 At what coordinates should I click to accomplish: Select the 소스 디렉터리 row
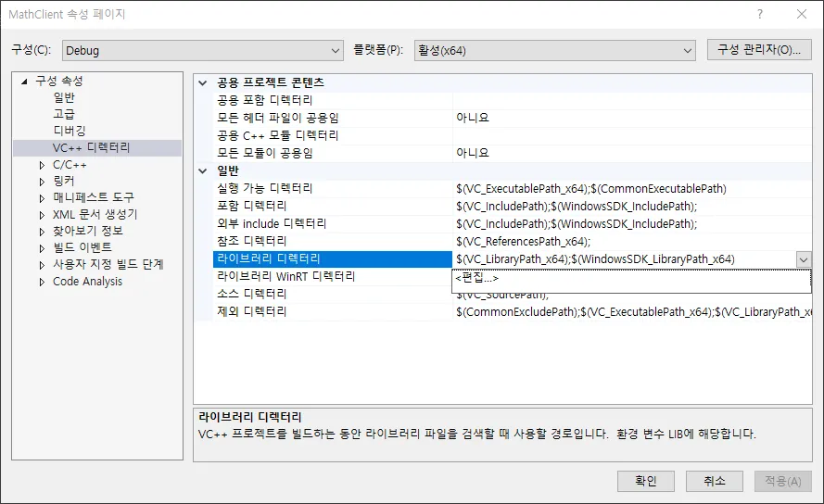[333, 294]
